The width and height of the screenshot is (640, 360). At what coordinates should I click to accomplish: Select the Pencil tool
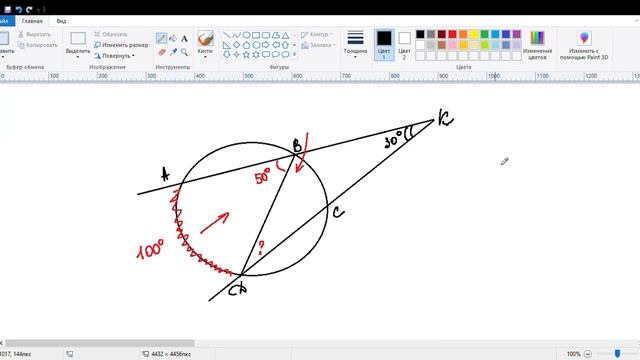coord(161,39)
